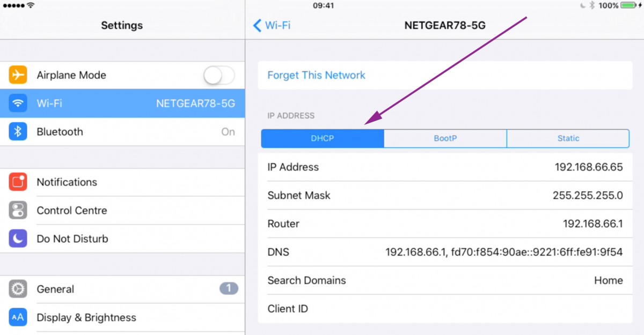Tap the 100% battery percentage text
This screenshot has width=644, height=335.
(x=608, y=5)
